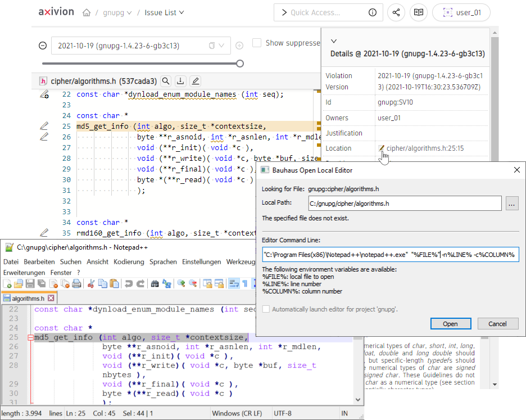Click the New file icon in Notepad++

point(7,284)
